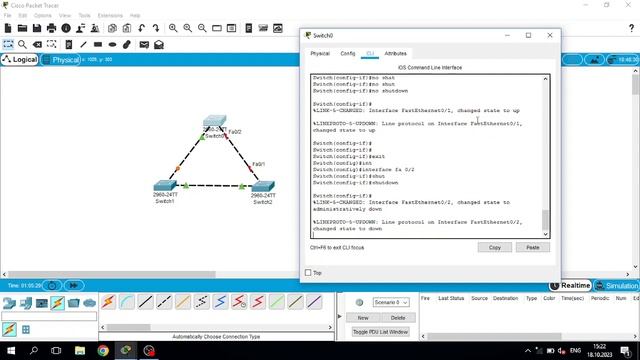The height and width of the screenshot is (360, 640).
Task: Toggle the Top checkbox in Switch0 window
Action: point(308,272)
